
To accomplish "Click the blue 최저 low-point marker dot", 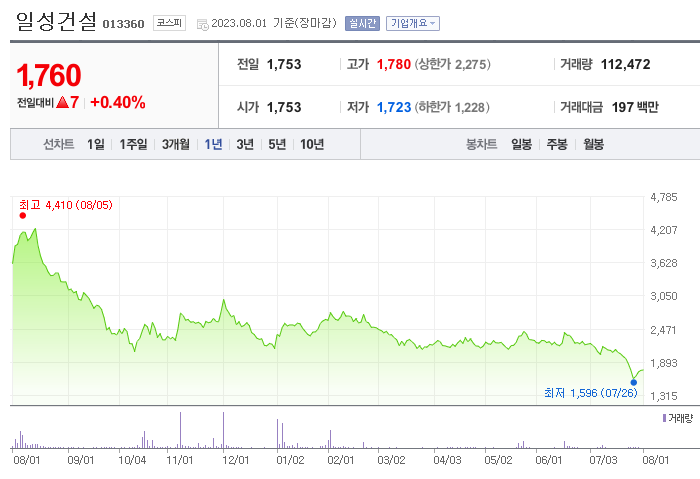I will (633, 382).
